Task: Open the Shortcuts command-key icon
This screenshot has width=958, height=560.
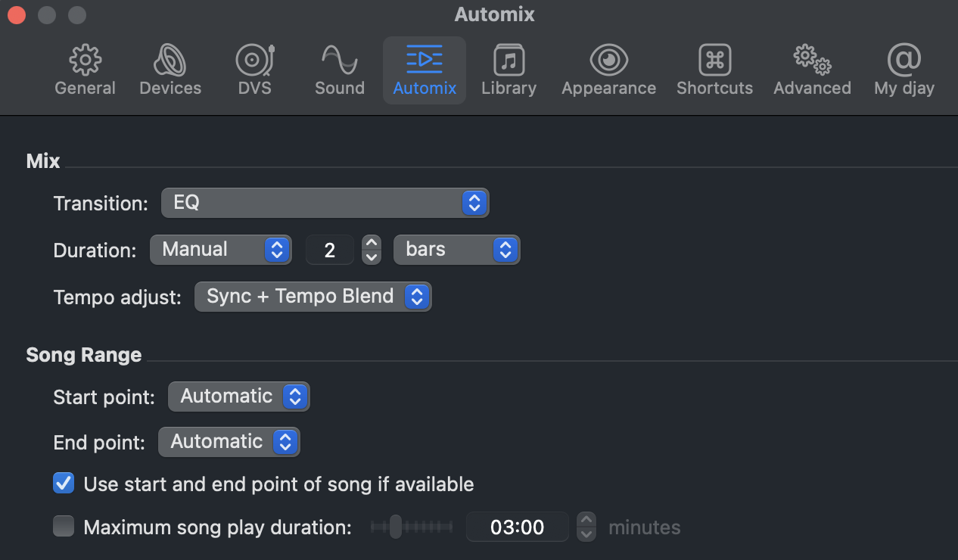Action: point(714,61)
